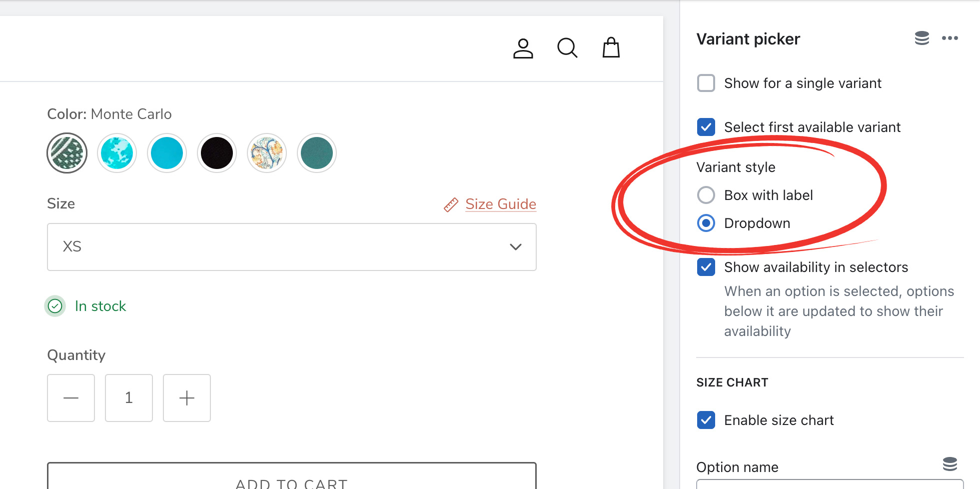980x489 pixels.
Task: Open the customer account icon
Action: pos(523,48)
